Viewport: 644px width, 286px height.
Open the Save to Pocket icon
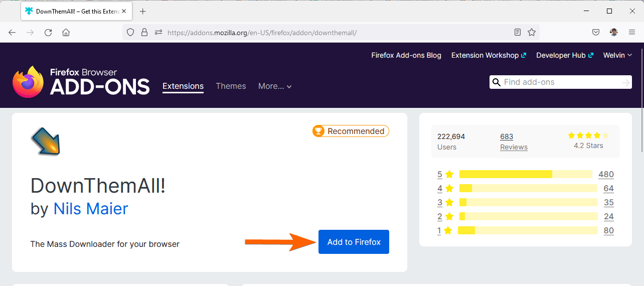(x=596, y=33)
